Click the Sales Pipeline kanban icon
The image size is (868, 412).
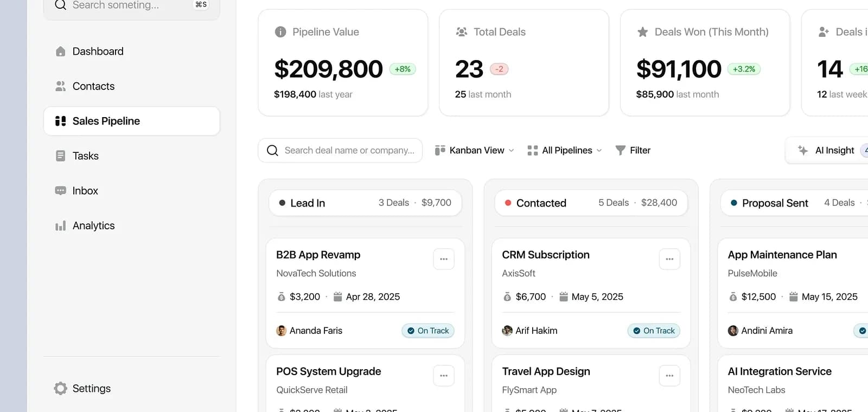[x=61, y=121]
